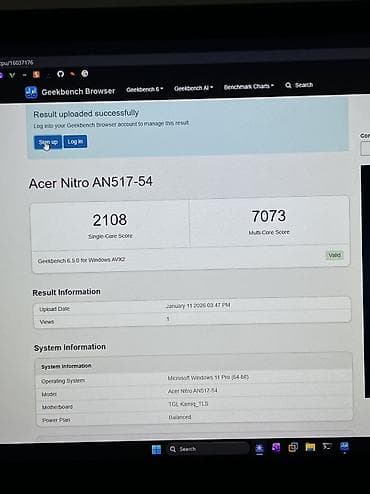Screen dimensions: 370x494
Task: Click the Log in button
Action: click(75, 142)
